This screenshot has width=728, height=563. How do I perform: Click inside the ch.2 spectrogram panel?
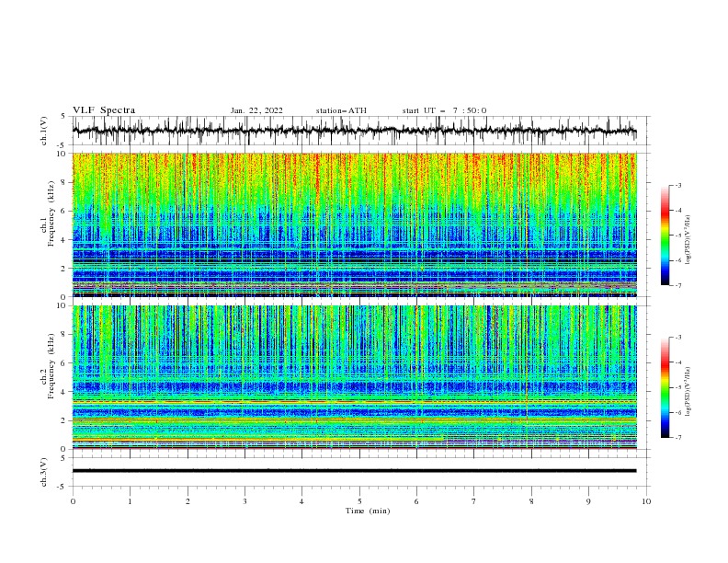[x=354, y=377]
